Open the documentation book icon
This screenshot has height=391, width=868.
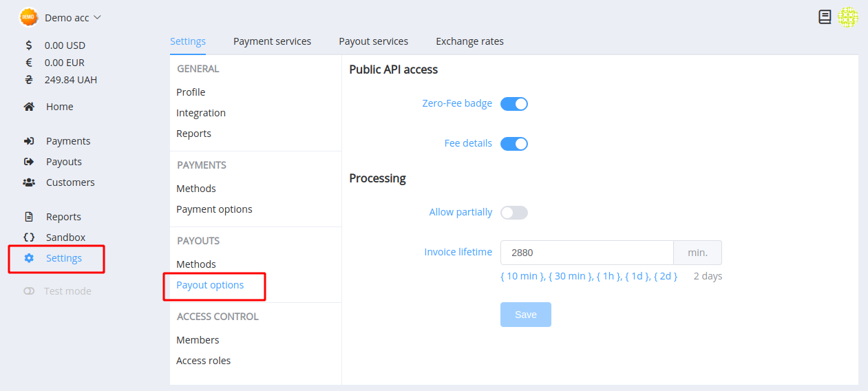(825, 17)
